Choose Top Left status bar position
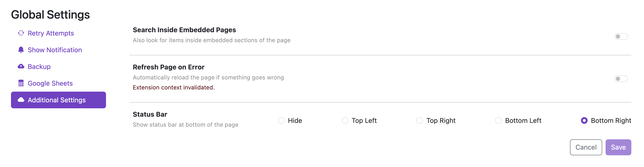644x167 pixels. (345, 120)
